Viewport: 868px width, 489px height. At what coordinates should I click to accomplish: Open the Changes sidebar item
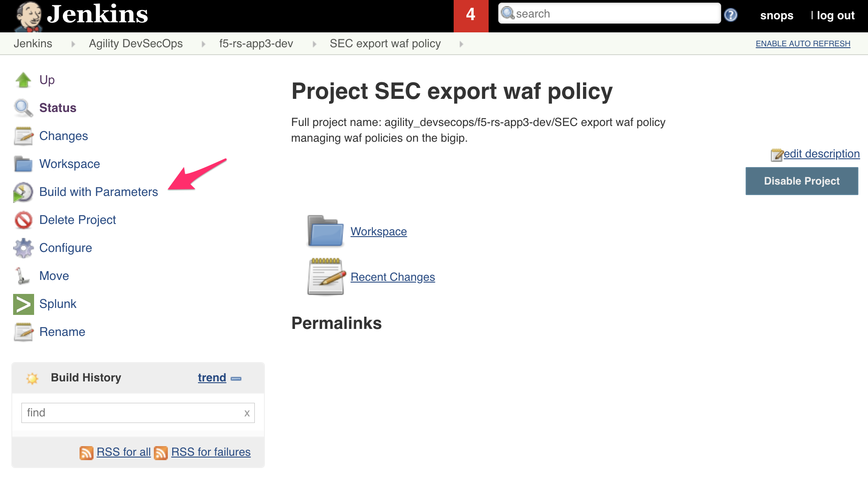63,136
